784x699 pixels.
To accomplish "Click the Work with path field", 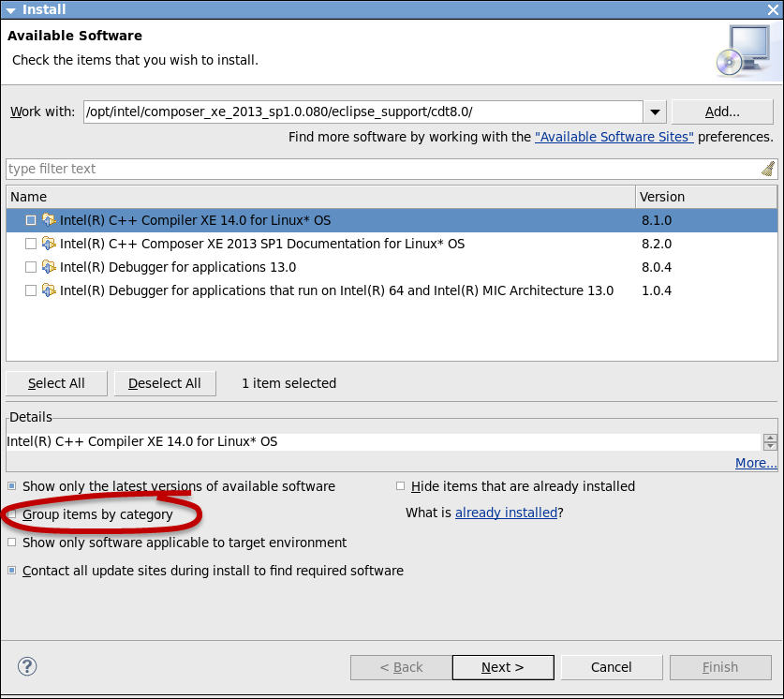I will click(x=363, y=112).
